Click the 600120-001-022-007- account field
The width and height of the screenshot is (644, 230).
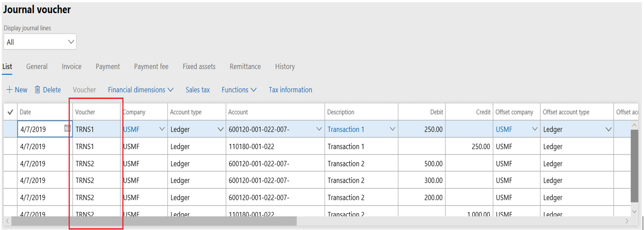point(270,129)
